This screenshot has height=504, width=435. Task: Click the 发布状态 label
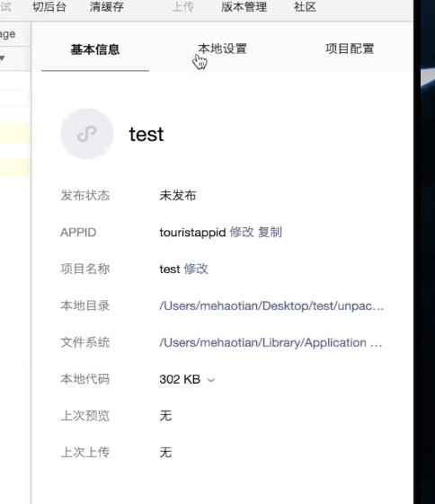pos(85,196)
